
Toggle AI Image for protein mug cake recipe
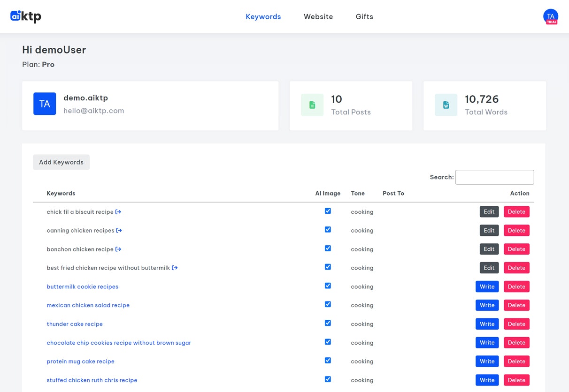(328, 361)
